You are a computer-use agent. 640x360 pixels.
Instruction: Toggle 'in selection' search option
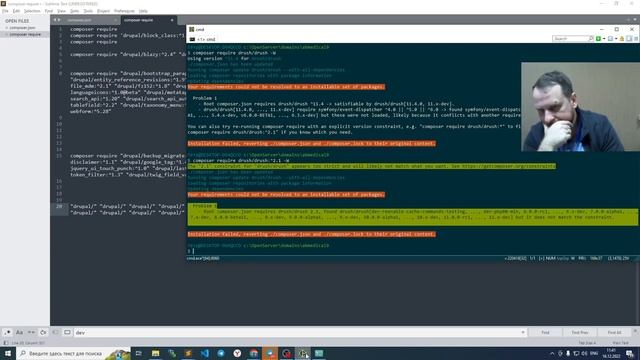[x=56, y=333]
